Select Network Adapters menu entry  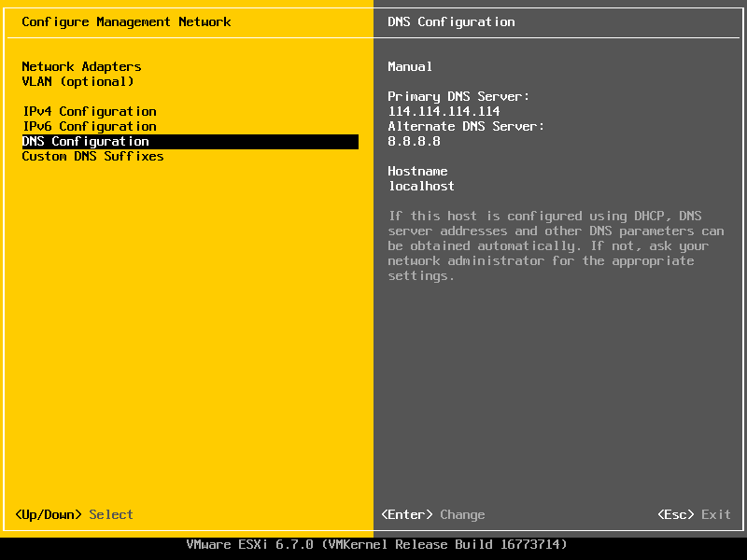[x=81, y=66]
